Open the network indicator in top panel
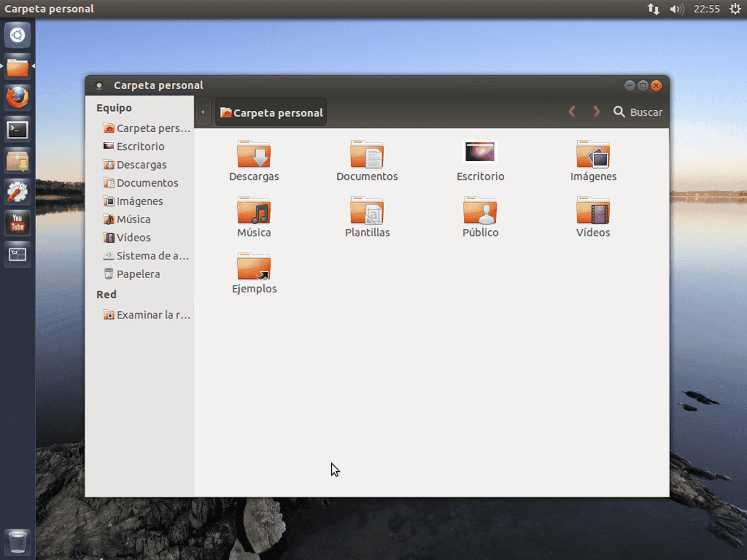The width and height of the screenshot is (747, 560). [654, 9]
